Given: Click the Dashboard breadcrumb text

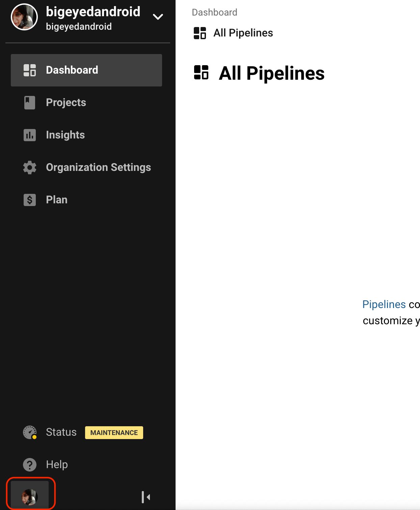Looking at the screenshot, I should [214, 12].
